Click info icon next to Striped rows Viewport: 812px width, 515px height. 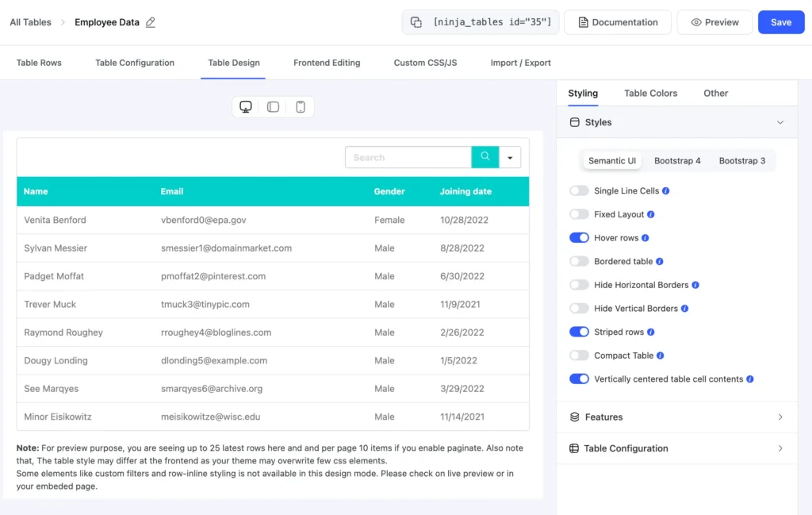tap(651, 332)
